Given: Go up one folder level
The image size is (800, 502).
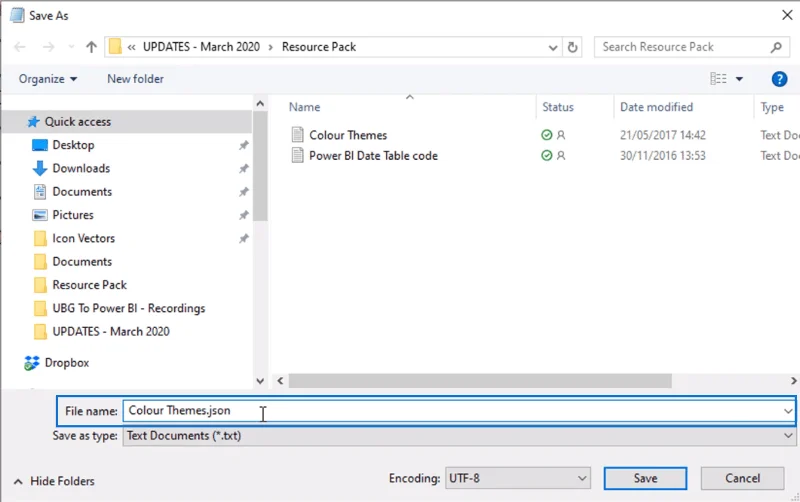Looking at the screenshot, I should coord(91,47).
